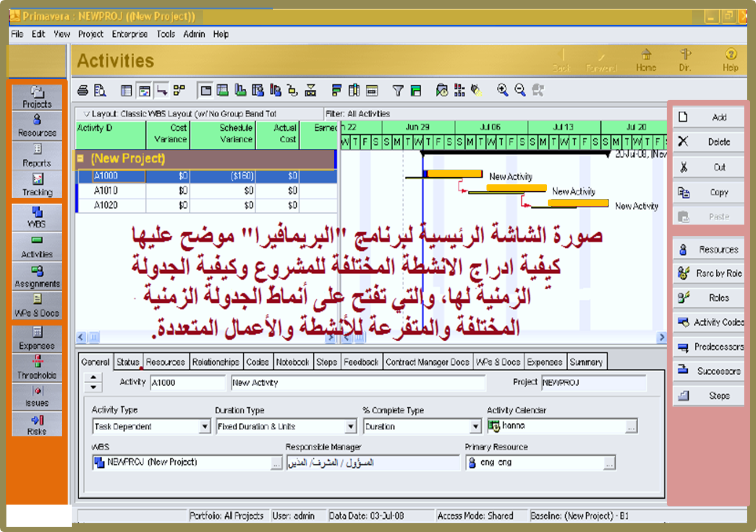
Task: Click Predecessors in the command bar
Action: pos(709,347)
